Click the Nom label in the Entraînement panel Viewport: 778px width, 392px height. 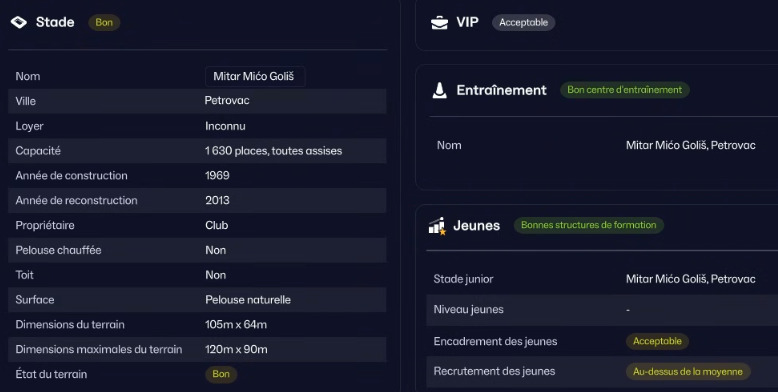click(x=449, y=145)
